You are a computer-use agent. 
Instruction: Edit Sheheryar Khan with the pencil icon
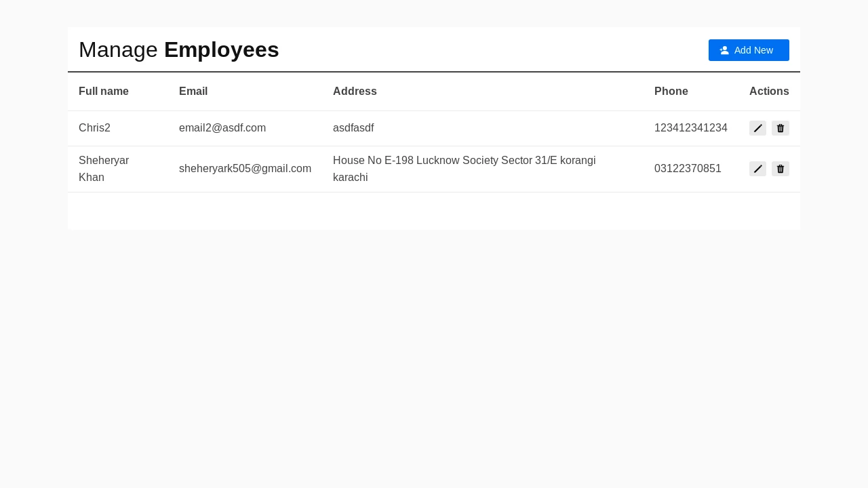[x=757, y=169]
